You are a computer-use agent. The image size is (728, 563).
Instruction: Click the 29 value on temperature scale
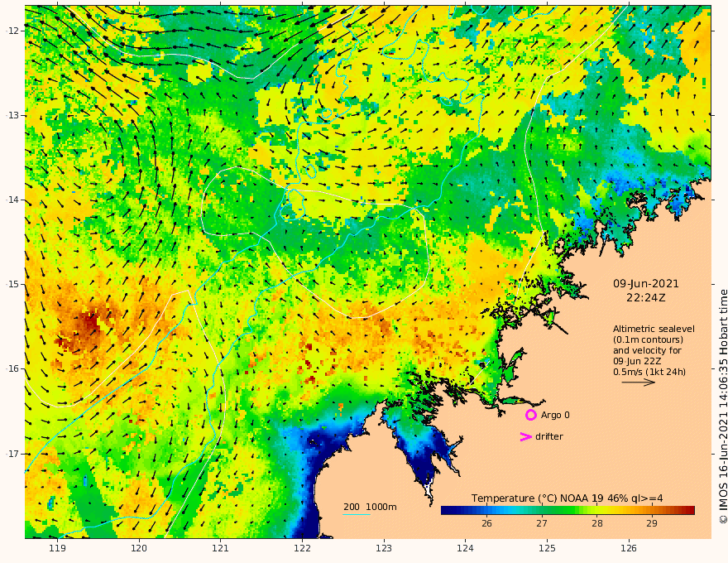652,523
